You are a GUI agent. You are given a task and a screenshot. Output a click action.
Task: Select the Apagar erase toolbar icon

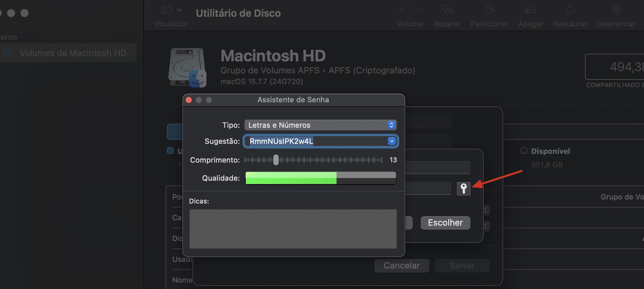point(531,10)
